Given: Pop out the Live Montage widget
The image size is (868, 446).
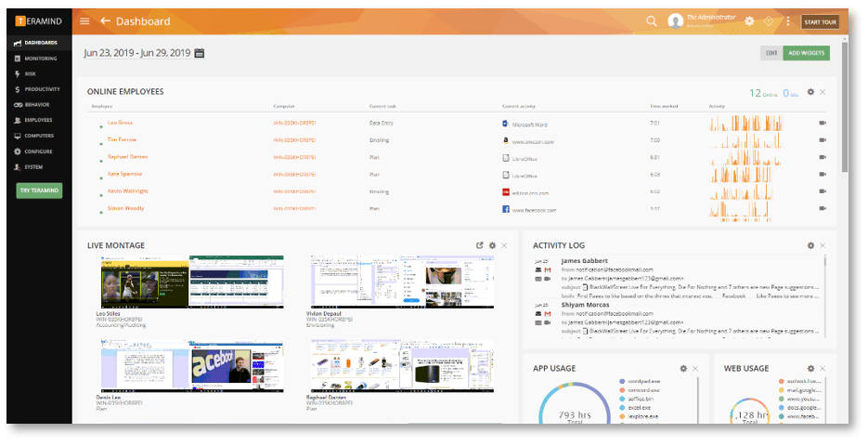Looking at the screenshot, I should click(x=479, y=245).
